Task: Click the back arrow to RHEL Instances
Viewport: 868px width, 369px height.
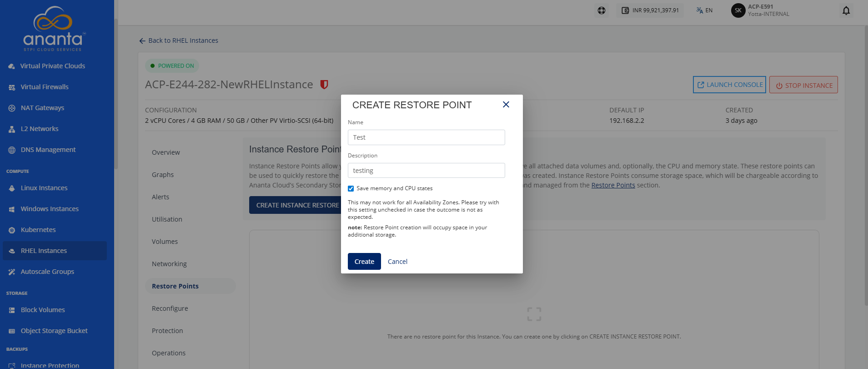Action: coord(142,41)
